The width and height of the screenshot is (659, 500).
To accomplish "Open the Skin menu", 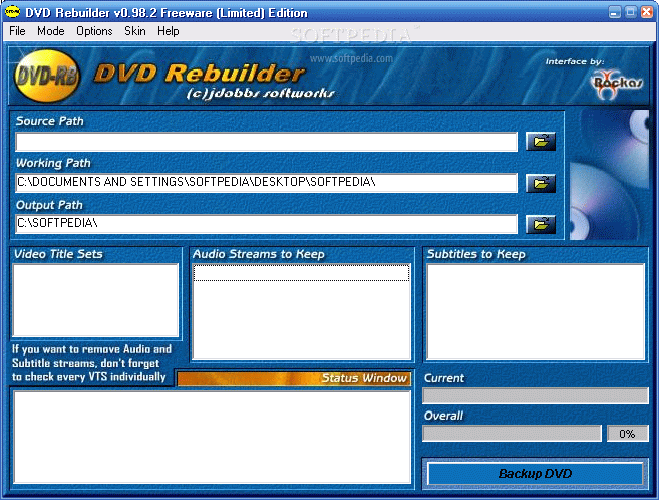I will tap(134, 31).
